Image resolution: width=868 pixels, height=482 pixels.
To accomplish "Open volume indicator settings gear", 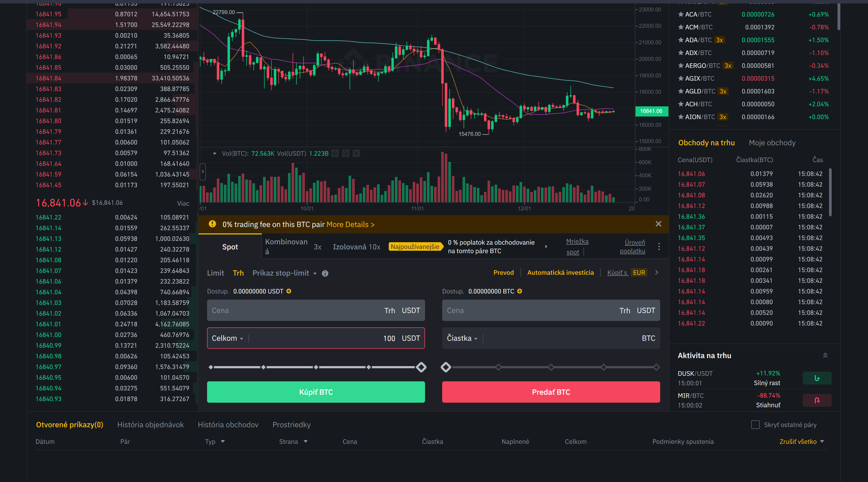I will click(x=346, y=154).
